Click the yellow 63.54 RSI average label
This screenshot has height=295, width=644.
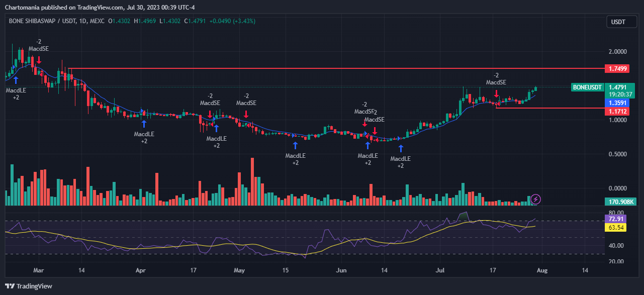point(617,228)
